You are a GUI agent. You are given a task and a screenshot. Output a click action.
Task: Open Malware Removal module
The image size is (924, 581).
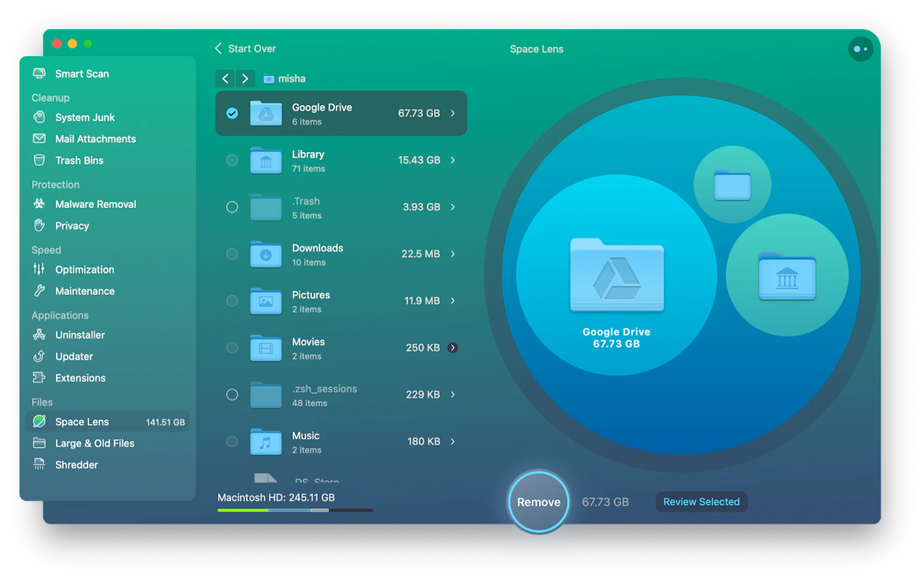108,204
